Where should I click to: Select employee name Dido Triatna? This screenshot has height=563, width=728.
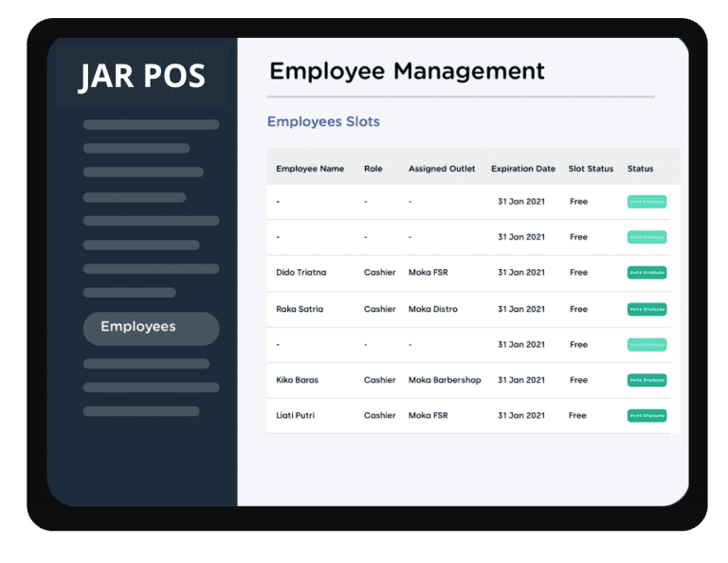coord(300,273)
